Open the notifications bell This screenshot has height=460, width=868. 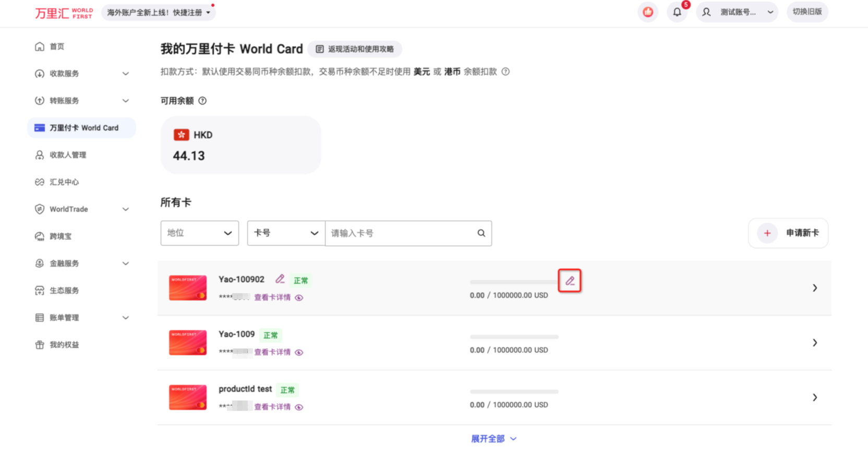coord(677,12)
